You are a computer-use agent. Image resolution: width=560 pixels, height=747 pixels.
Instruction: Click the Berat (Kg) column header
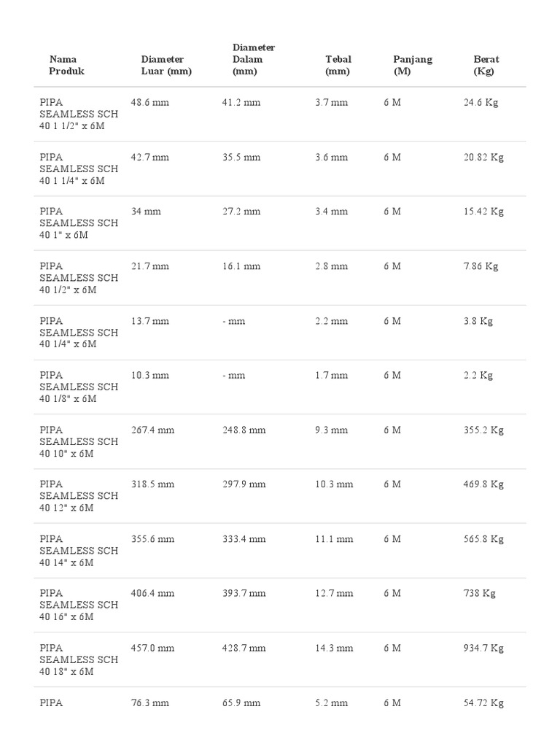(486, 65)
